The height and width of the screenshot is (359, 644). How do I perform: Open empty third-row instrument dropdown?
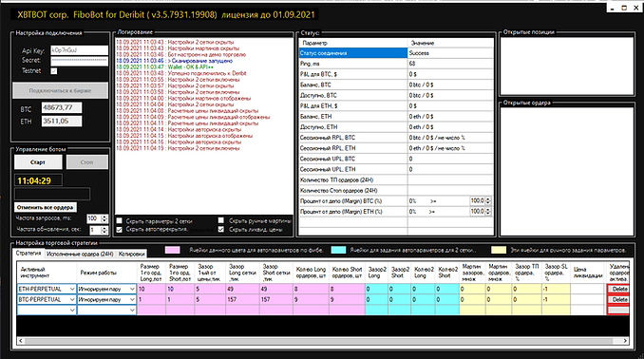(72, 311)
